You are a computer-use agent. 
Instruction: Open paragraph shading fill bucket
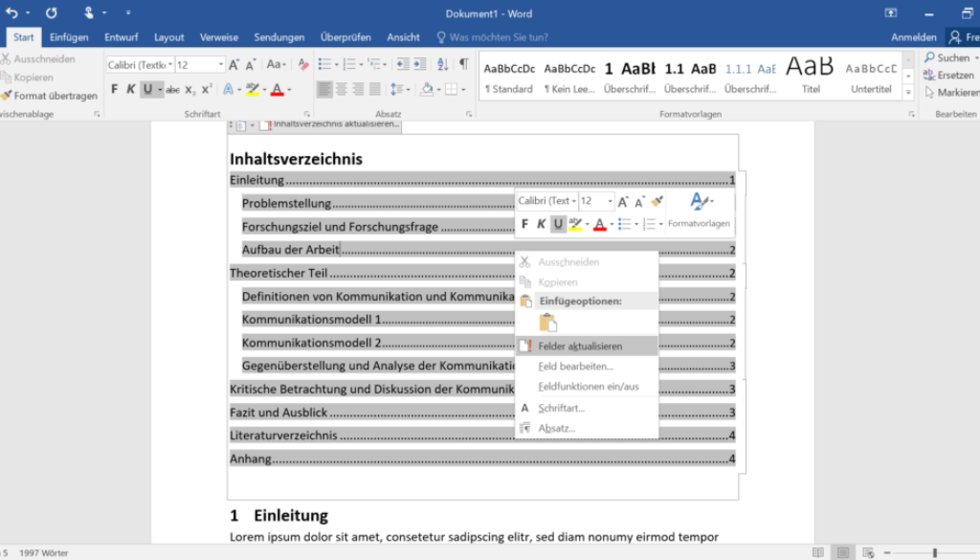[427, 89]
